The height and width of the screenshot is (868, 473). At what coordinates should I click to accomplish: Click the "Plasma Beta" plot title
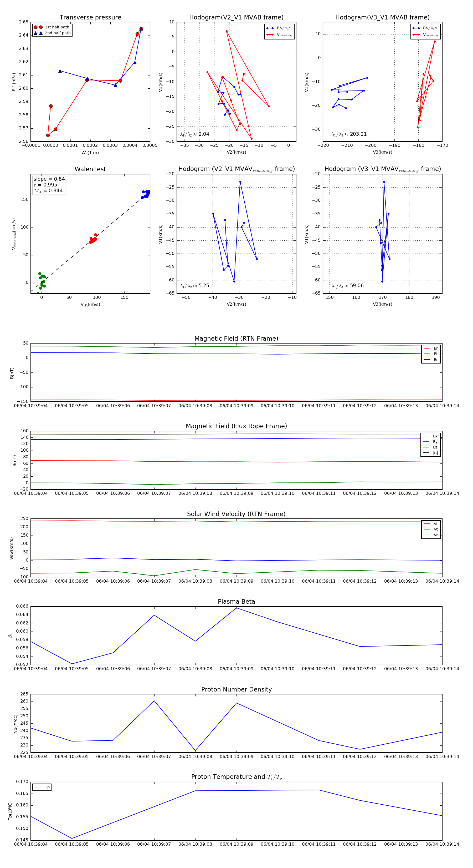(236, 602)
